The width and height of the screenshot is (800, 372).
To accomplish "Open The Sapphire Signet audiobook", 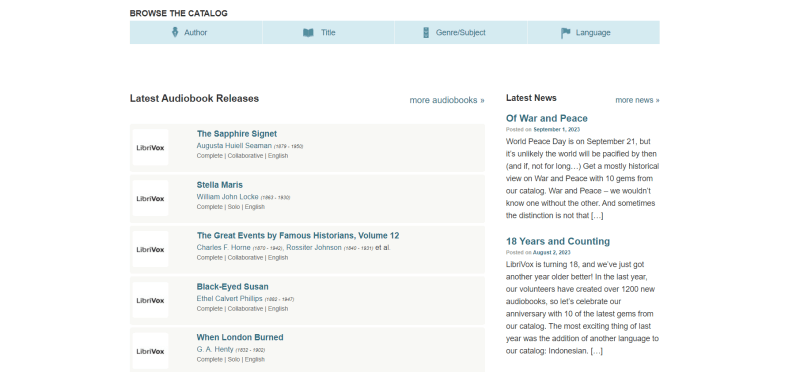I will [x=237, y=134].
